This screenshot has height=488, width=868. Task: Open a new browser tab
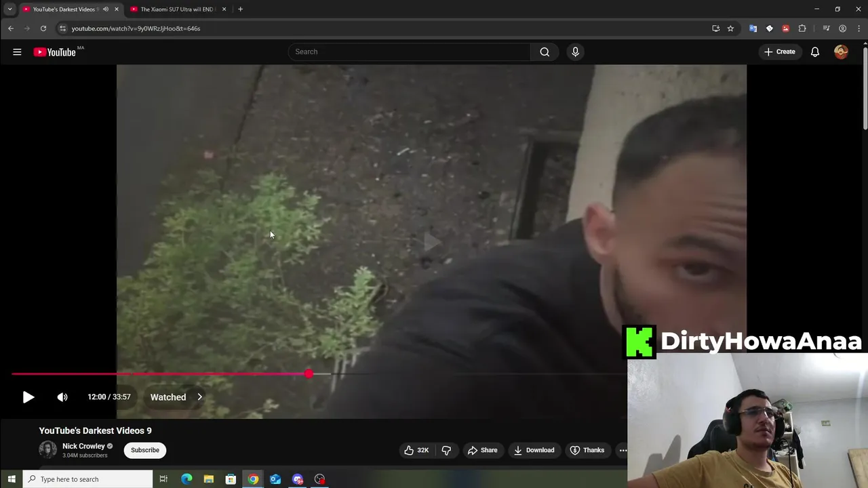240,9
